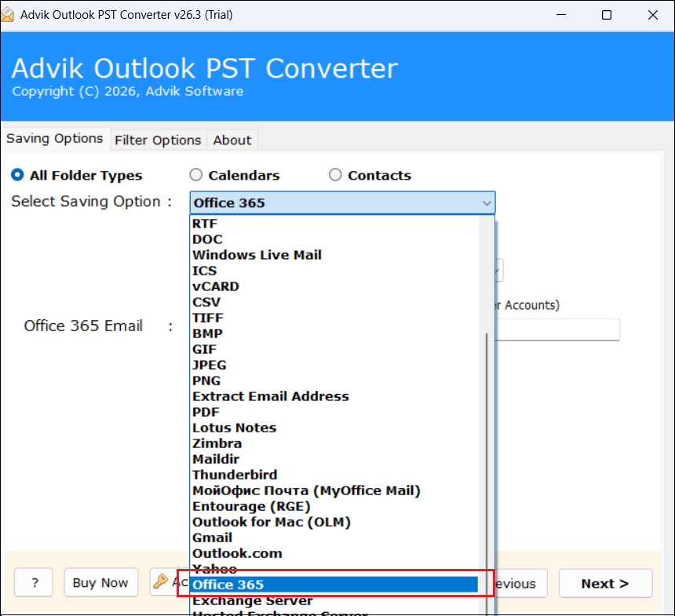The image size is (675, 616).
Task: Select highlighted Office 365 list entry
Action: pos(334,585)
